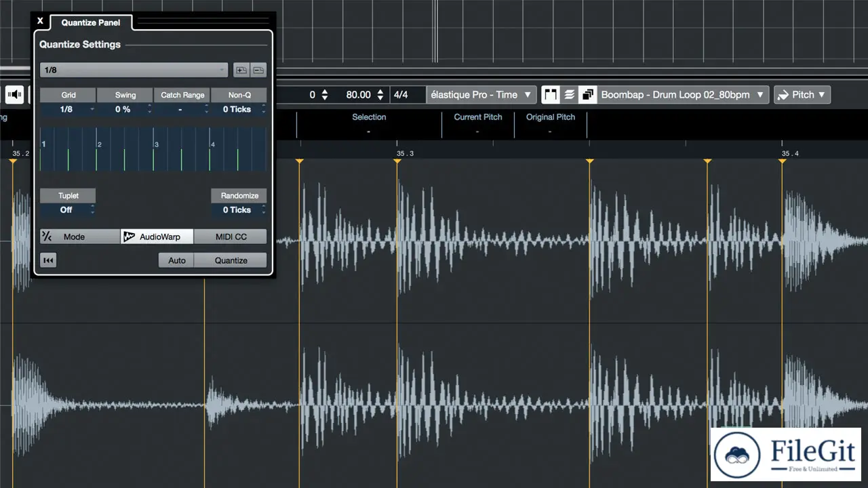Open the Grid value 1/8 dropdown
868x488 pixels.
(68, 109)
